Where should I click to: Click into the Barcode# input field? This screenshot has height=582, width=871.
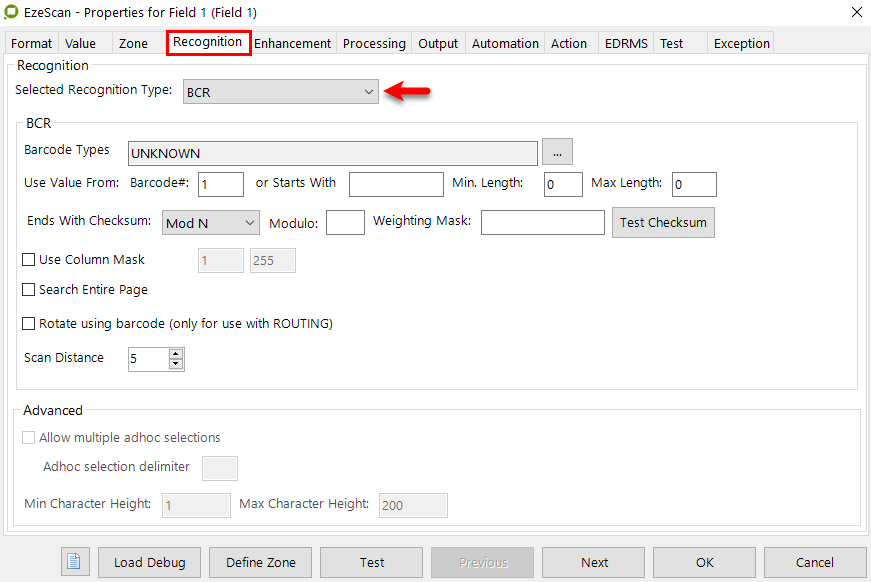coord(221,184)
